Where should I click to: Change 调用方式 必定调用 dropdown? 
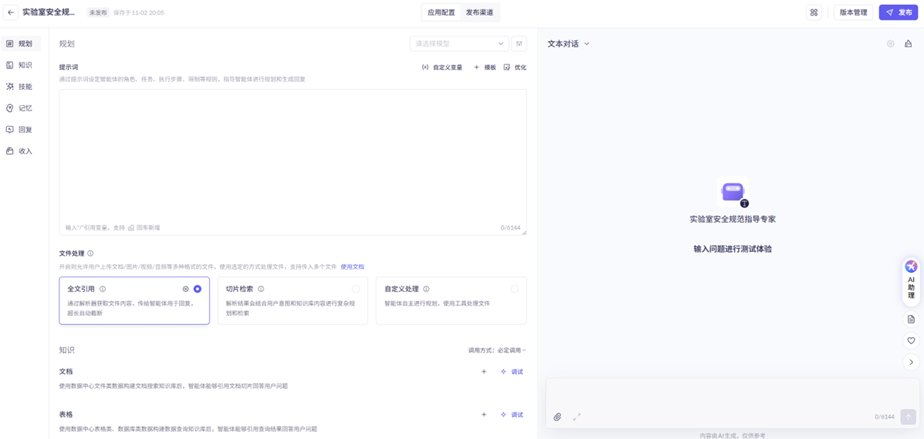(x=497, y=350)
